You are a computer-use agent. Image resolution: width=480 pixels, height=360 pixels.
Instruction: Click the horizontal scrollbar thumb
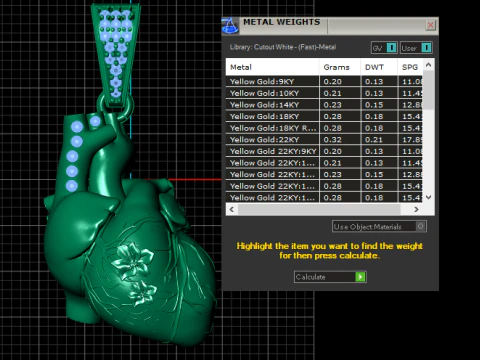click(x=319, y=209)
